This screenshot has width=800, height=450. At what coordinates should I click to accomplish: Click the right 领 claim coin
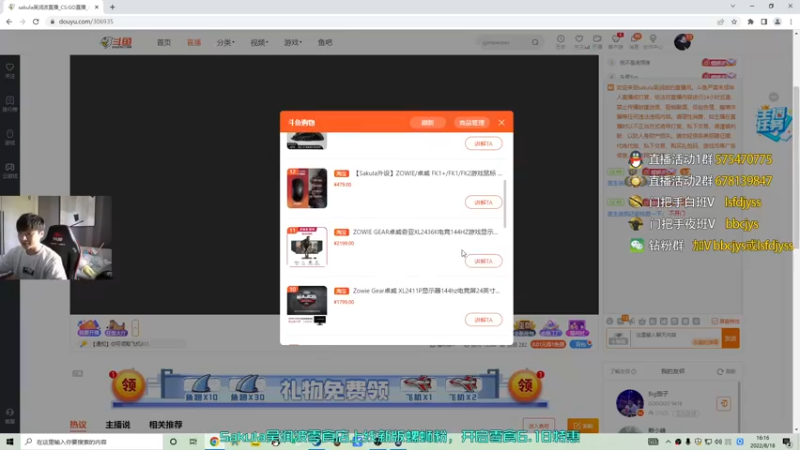[526, 386]
